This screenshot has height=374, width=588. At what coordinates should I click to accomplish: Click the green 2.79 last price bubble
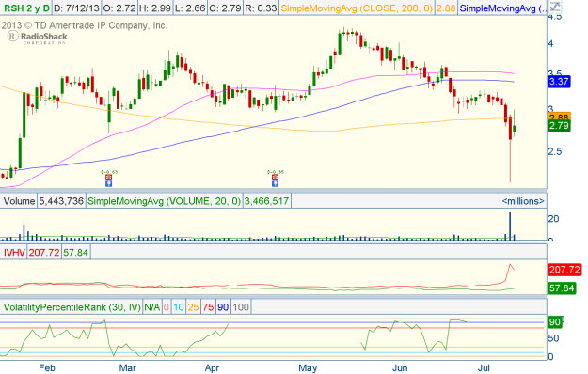point(559,125)
